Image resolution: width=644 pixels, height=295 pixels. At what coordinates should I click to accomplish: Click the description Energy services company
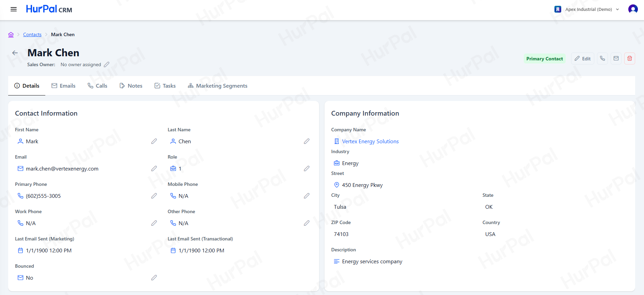coord(372,261)
